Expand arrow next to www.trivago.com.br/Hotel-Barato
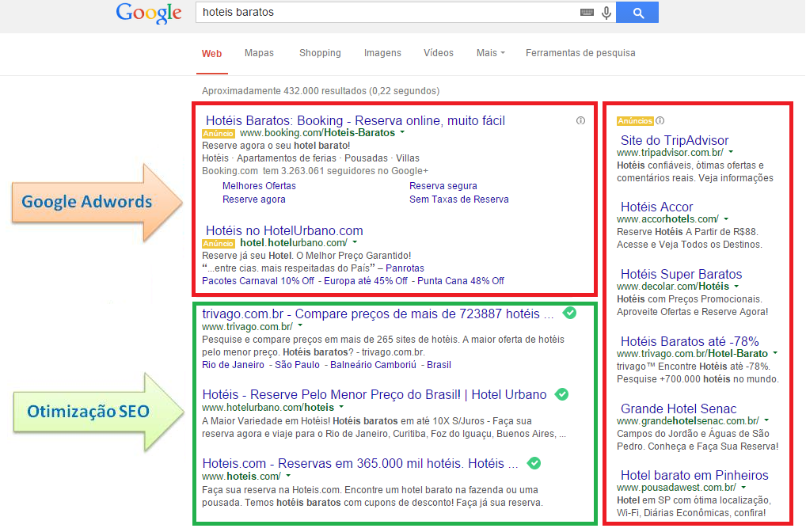Image resolution: width=806 pixels, height=532 pixels. tap(775, 353)
